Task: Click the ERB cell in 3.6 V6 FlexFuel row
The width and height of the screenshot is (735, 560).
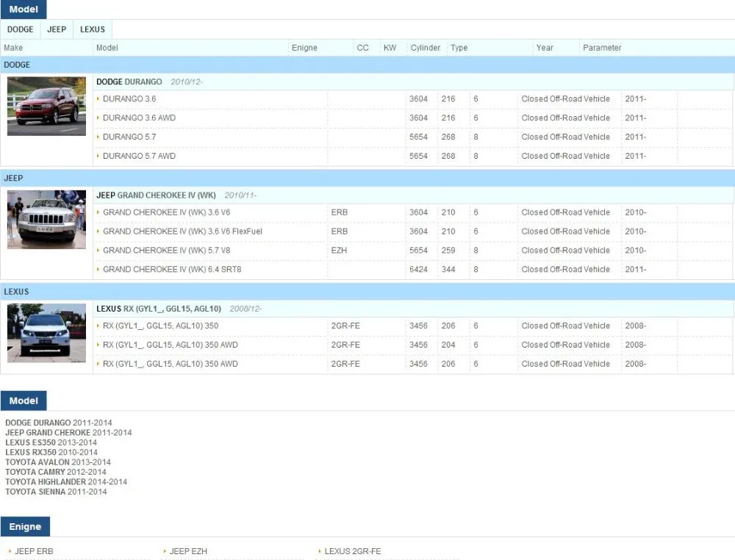Action: click(340, 231)
